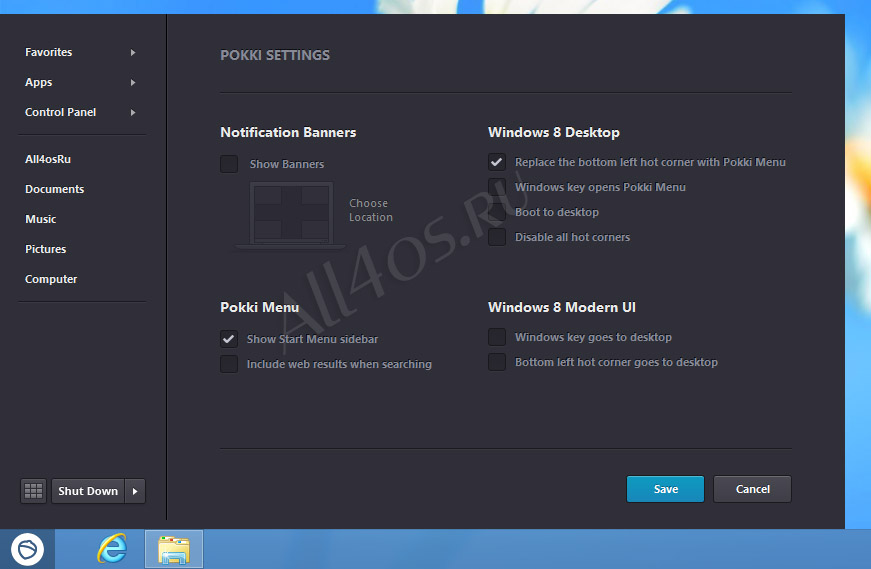This screenshot has width=871, height=569.
Task: Expand the Apps submenu arrow
Action: click(133, 82)
